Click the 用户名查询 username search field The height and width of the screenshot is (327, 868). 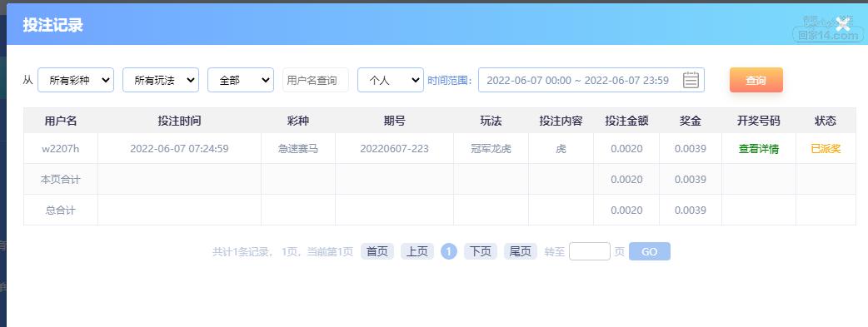tap(316, 80)
